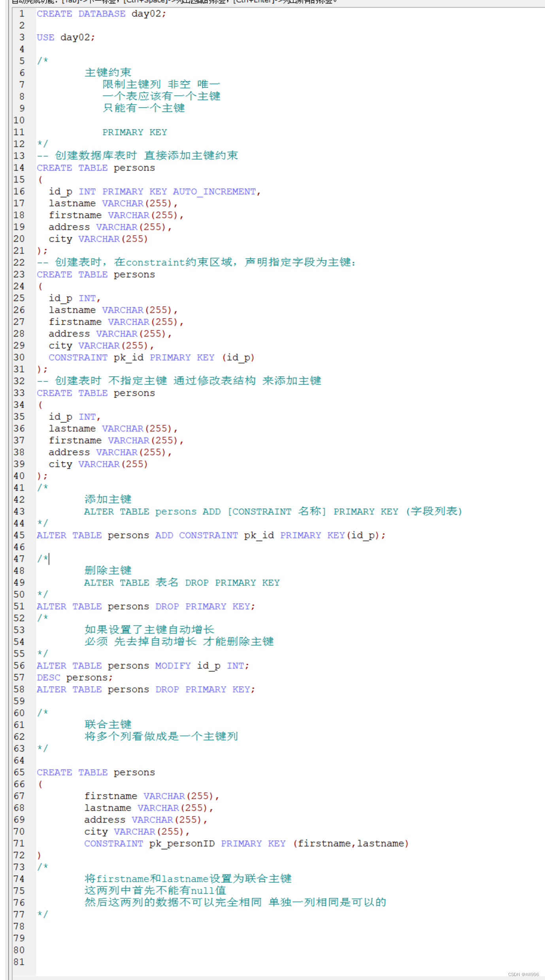Click the 'CREATE DATABASE day02;' line

(x=102, y=14)
